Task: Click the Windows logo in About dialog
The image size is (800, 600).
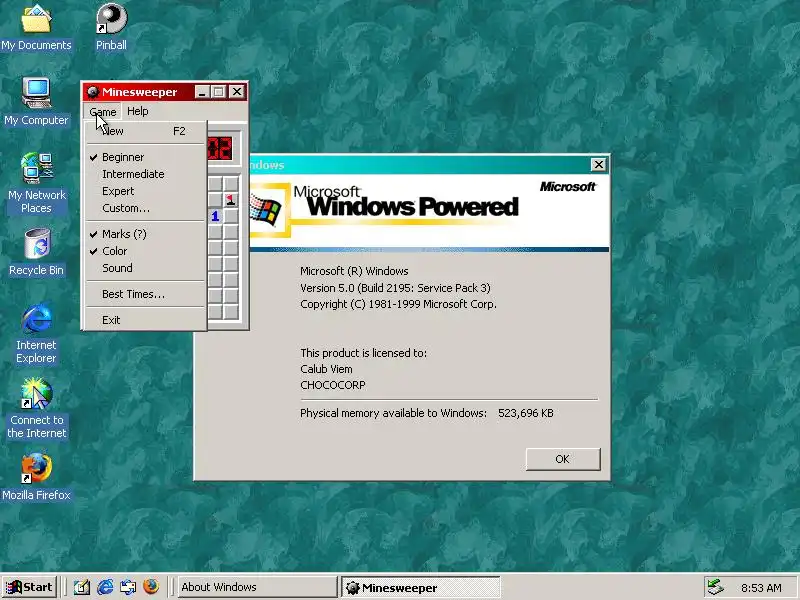Action: point(266,209)
